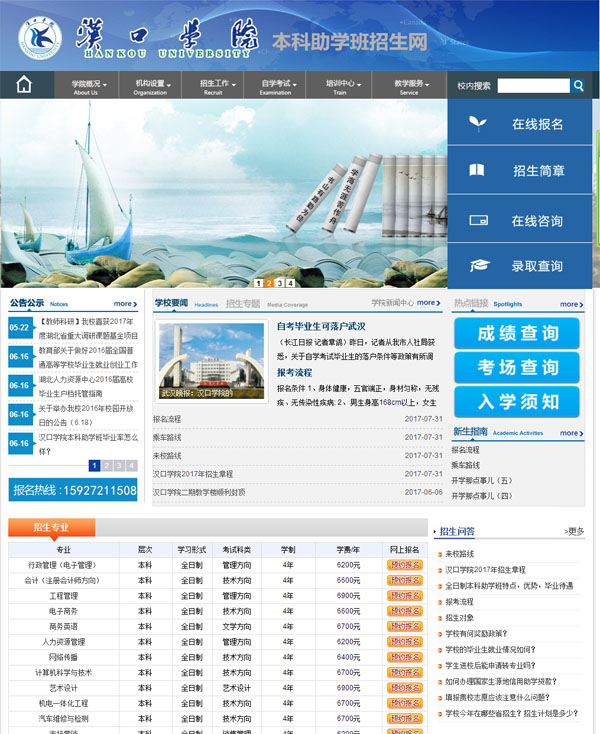Image resolution: width=600 pixels, height=734 pixels.
Task: Go to notices page 1
Action: click(94, 465)
